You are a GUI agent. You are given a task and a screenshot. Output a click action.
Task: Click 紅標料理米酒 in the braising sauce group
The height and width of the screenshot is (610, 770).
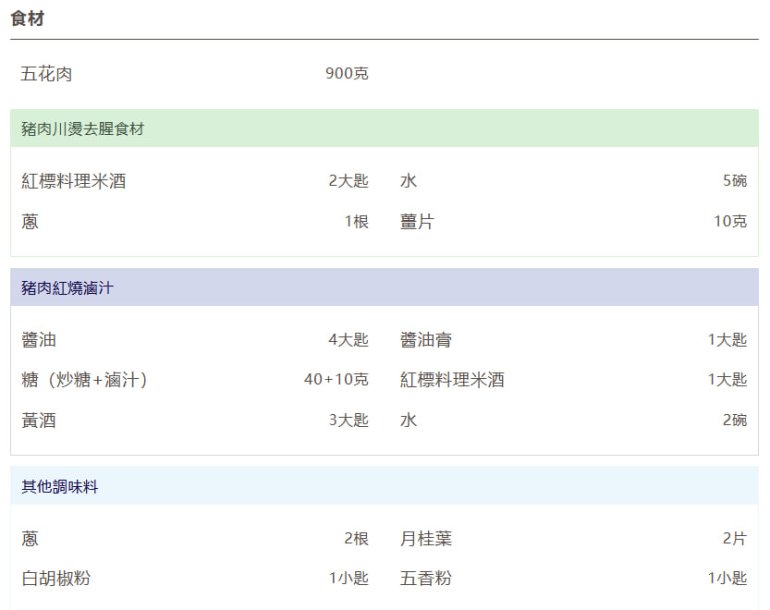click(452, 380)
